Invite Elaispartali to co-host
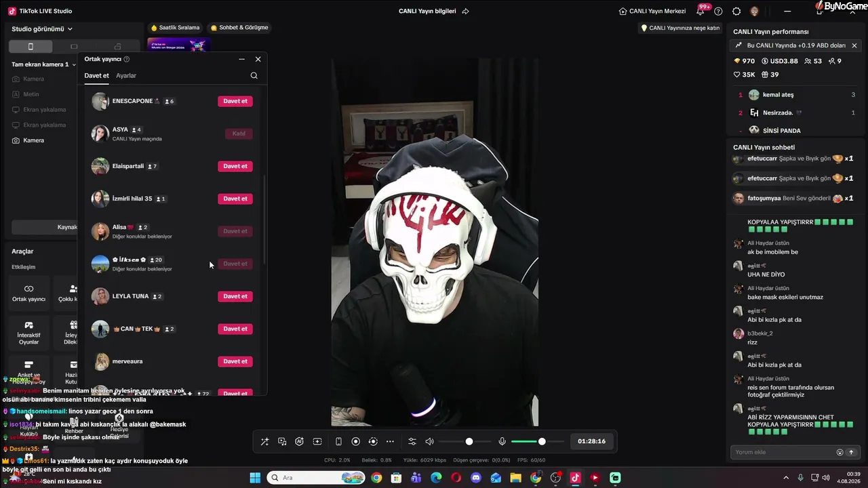Screen dimensions: 868x488 [235, 166]
